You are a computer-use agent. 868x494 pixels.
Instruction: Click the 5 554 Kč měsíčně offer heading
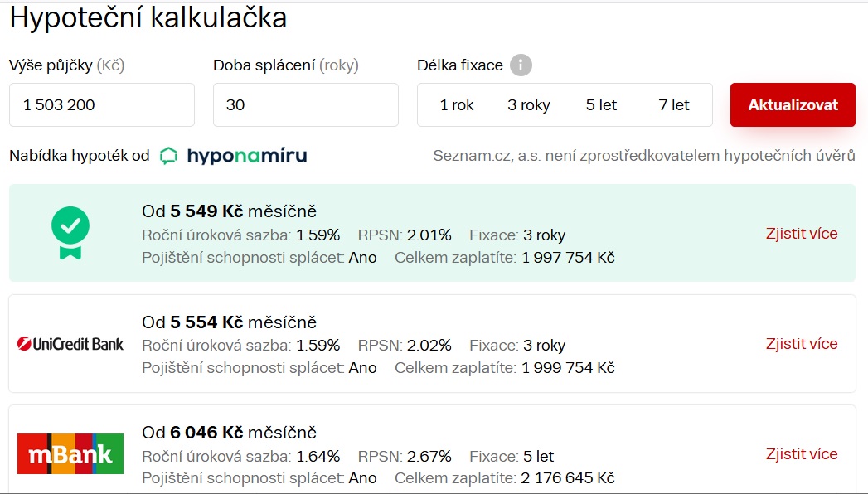tap(229, 322)
